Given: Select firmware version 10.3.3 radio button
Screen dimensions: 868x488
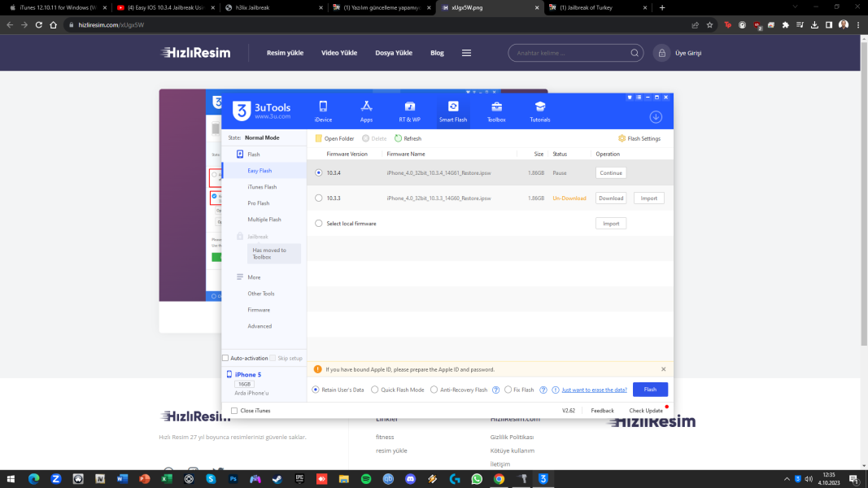Looking at the screenshot, I should coord(319,198).
